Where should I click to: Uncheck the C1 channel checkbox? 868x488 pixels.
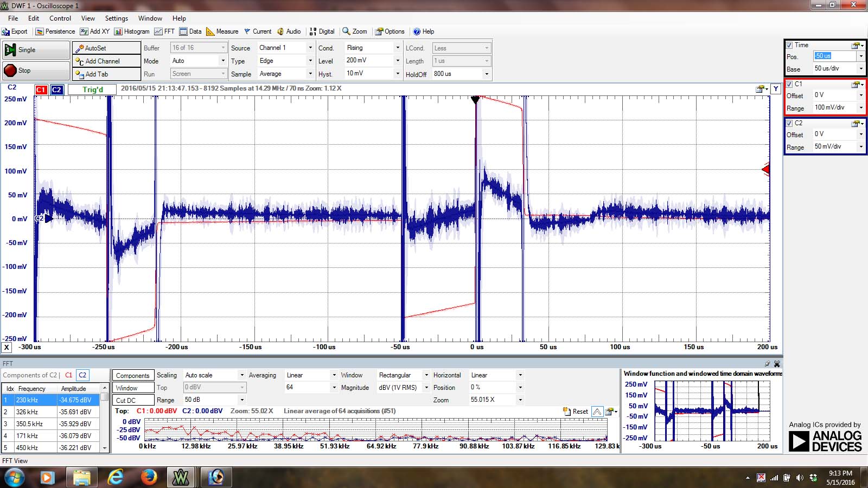[789, 84]
